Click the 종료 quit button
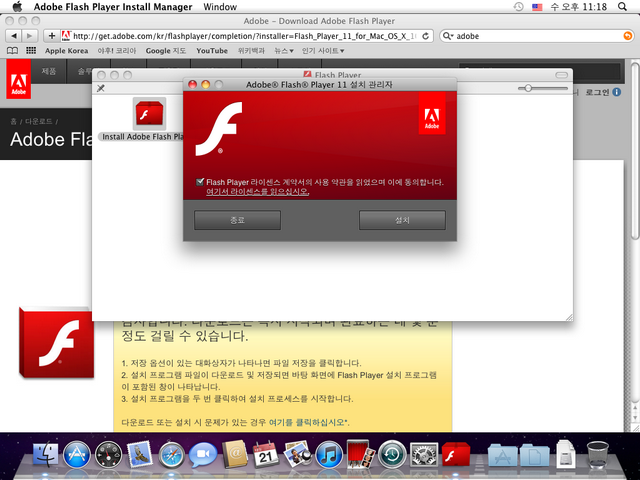The height and width of the screenshot is (480, 640). [237, 220]
